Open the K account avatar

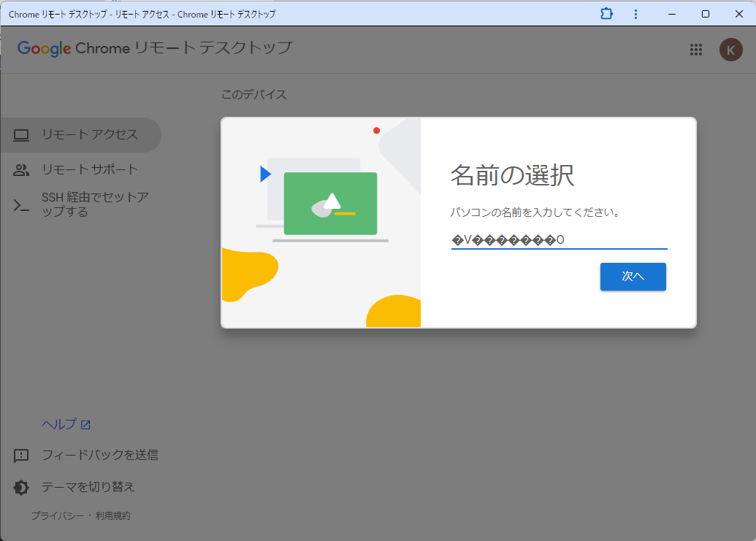(x=730, y=50)
